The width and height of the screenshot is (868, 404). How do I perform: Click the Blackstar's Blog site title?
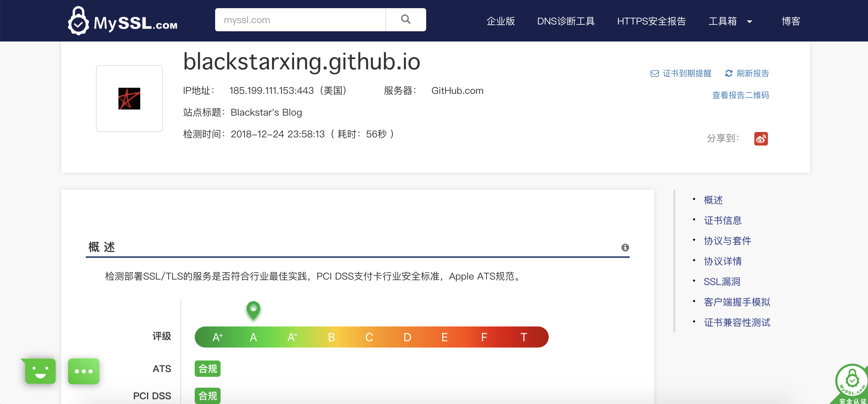click(266, 113)
